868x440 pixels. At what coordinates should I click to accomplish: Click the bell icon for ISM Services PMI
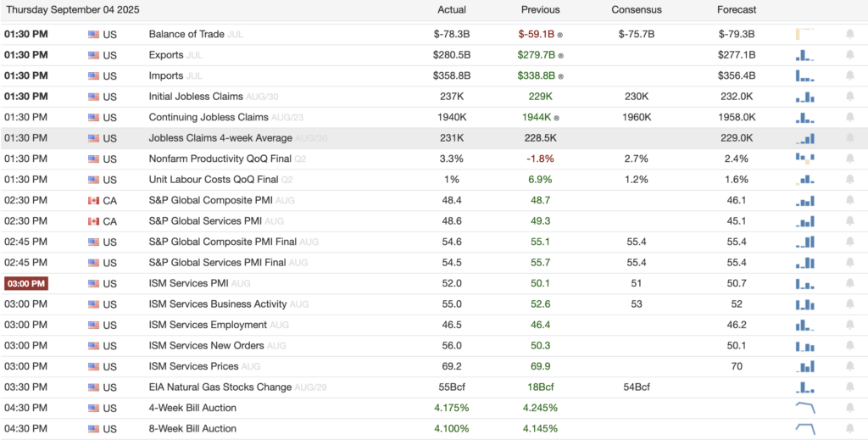[849, 284]
